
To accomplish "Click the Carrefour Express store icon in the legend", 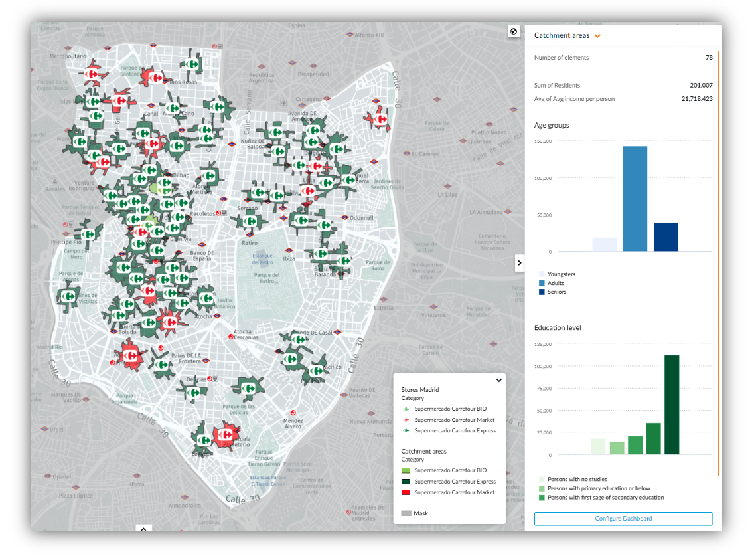I will [406, 430].
